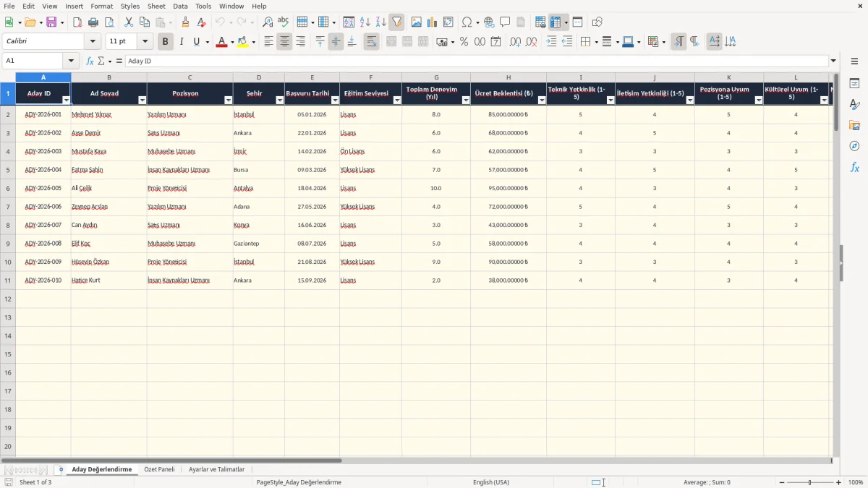
Task: Export directly as PDF
Action: coord(77,22)
